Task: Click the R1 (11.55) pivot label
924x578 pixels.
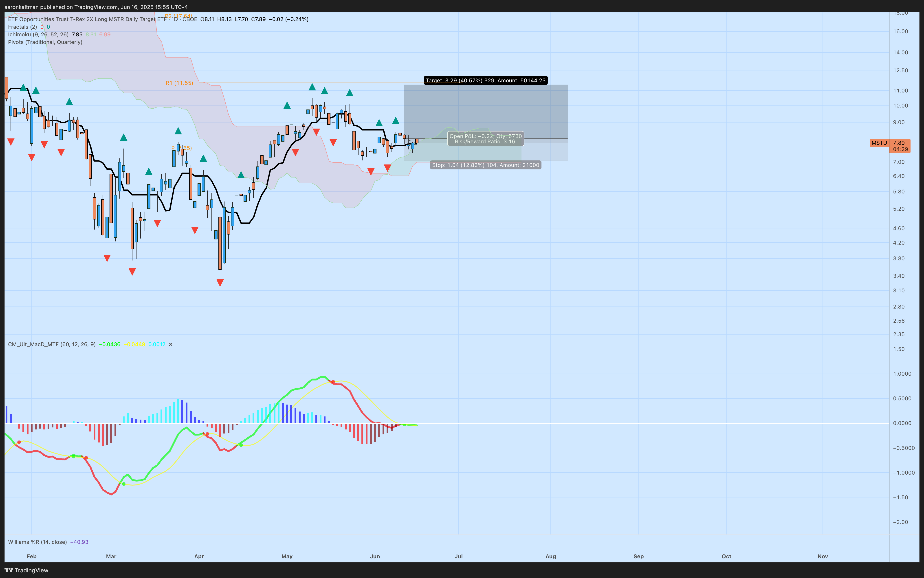Action: [179, 83]
